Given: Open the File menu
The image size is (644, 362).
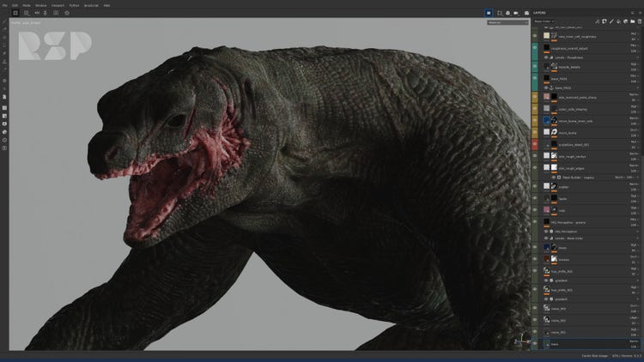Looking at the screenshot, I should pos(4,4).
